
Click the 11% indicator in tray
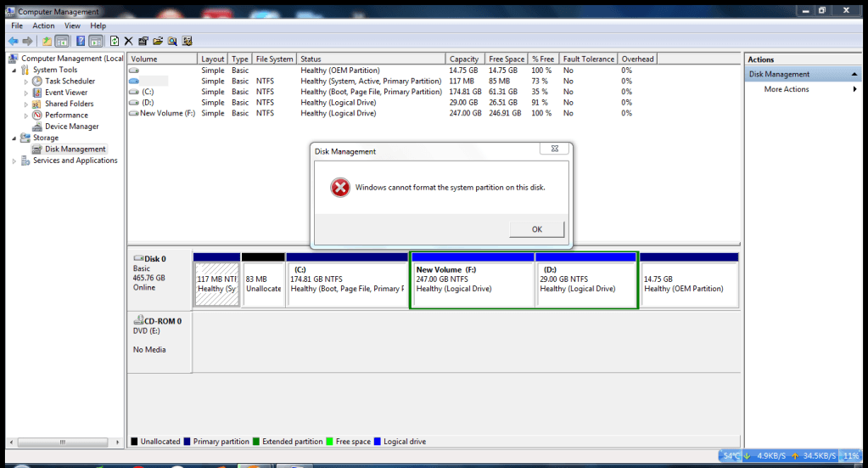coord(851,456)
